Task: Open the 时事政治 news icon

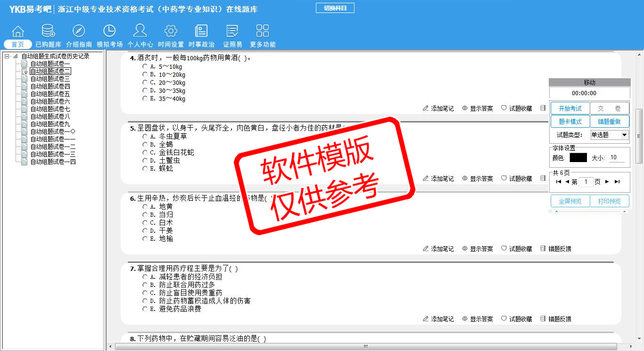Action: [201, 32]
